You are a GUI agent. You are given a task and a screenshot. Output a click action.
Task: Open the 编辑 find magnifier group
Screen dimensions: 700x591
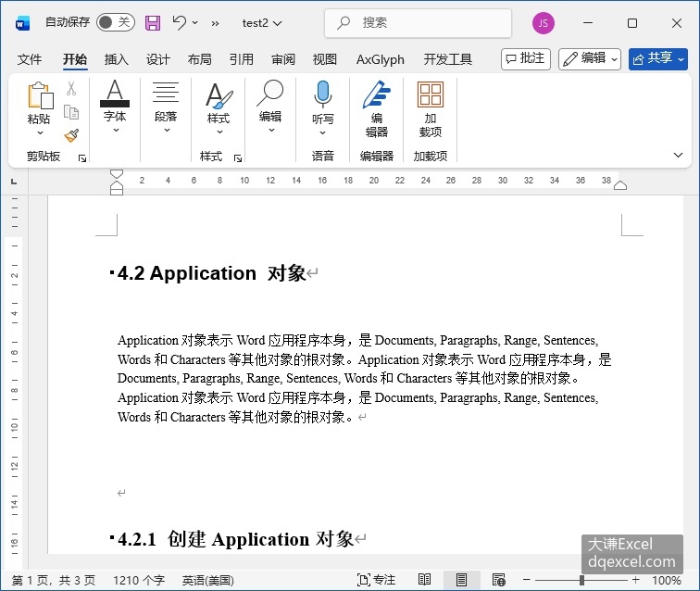point(270,107)
